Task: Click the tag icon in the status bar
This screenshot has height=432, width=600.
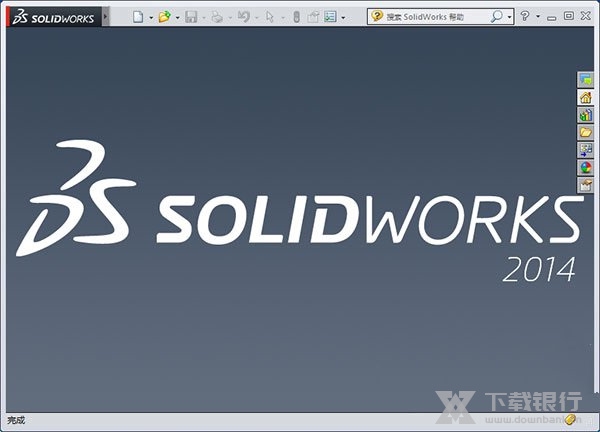Action: point(570,419)
